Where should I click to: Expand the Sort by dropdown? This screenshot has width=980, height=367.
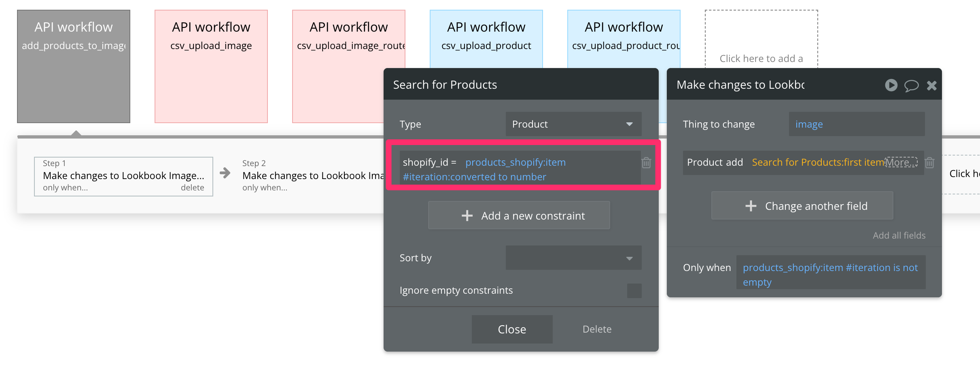[x=573, y=258]
